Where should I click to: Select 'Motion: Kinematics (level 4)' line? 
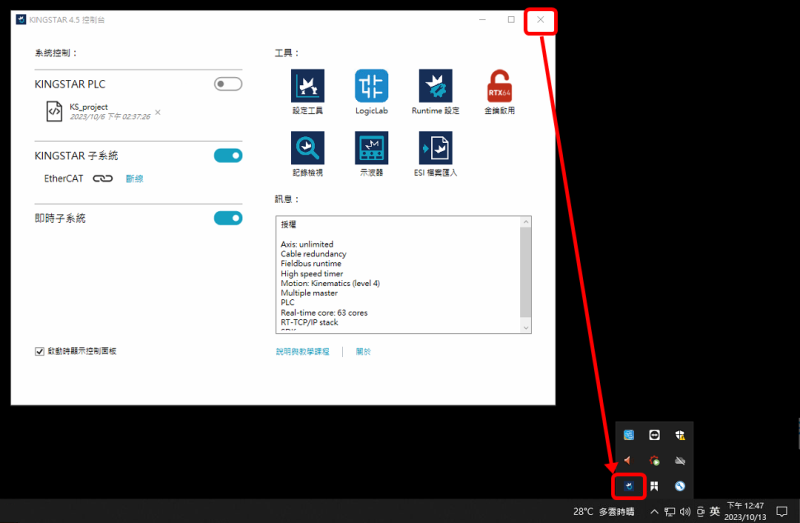[330, 283]
